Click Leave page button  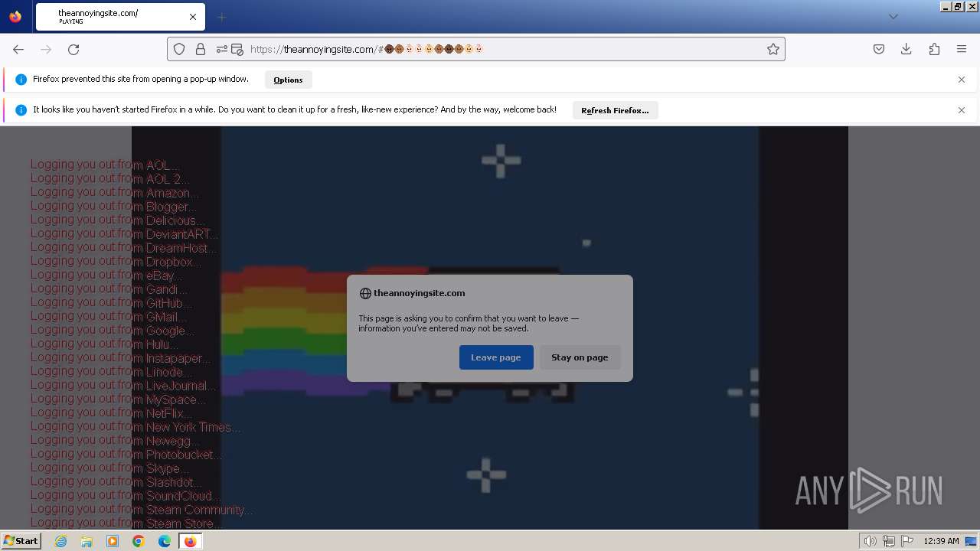(x=496, y=357)
